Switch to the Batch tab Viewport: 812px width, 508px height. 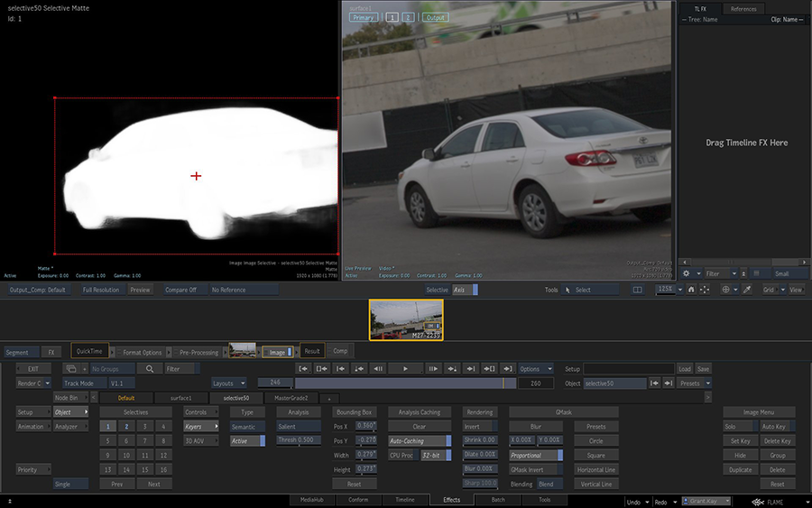click(x=498, y=499)
